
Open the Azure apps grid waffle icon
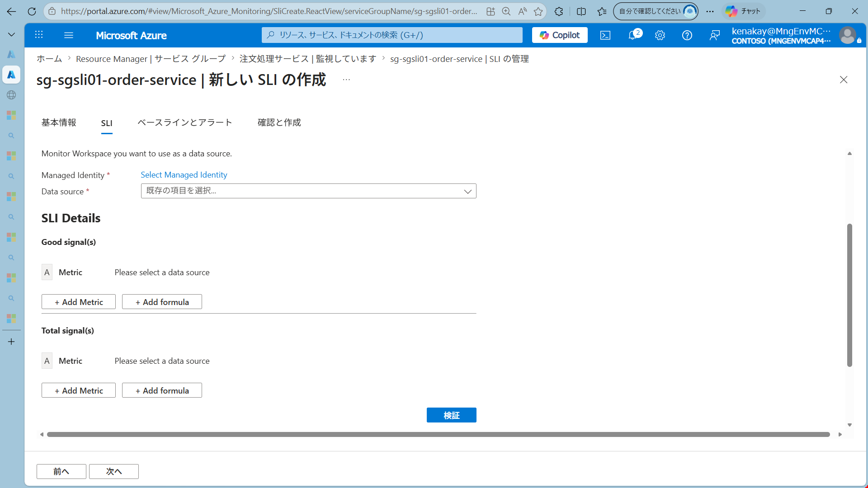pyautogui.click(x=39, y=35)
